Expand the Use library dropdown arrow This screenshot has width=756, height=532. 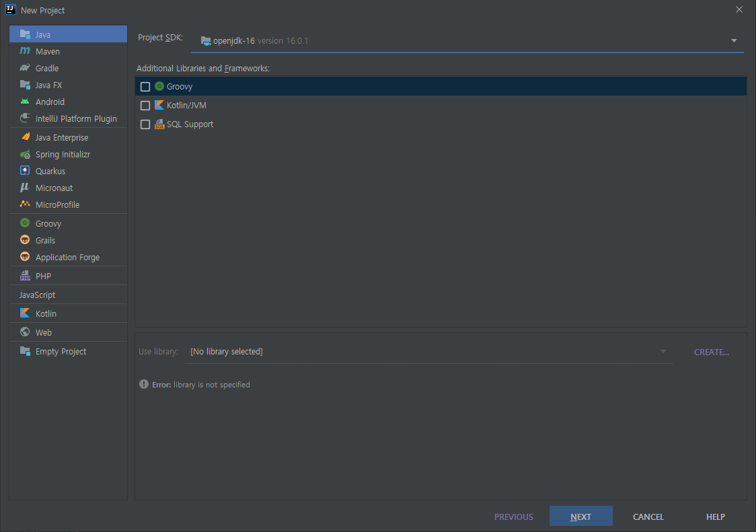click(x=663, y=352)
